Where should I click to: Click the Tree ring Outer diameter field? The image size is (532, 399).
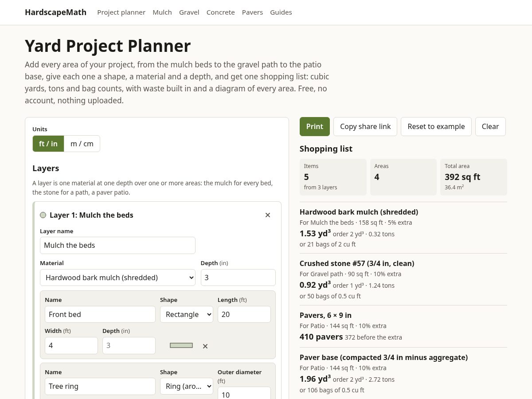244,393
